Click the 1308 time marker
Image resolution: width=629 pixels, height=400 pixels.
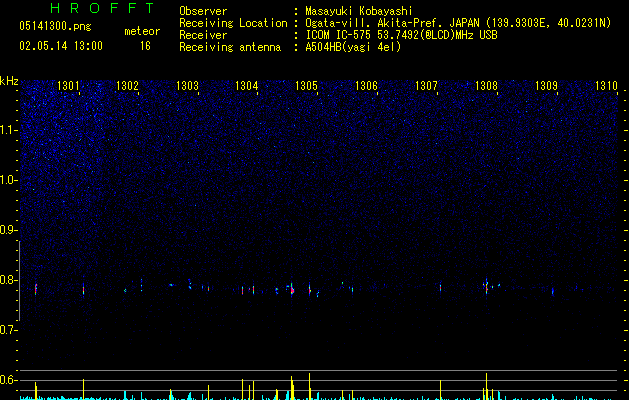486,86
